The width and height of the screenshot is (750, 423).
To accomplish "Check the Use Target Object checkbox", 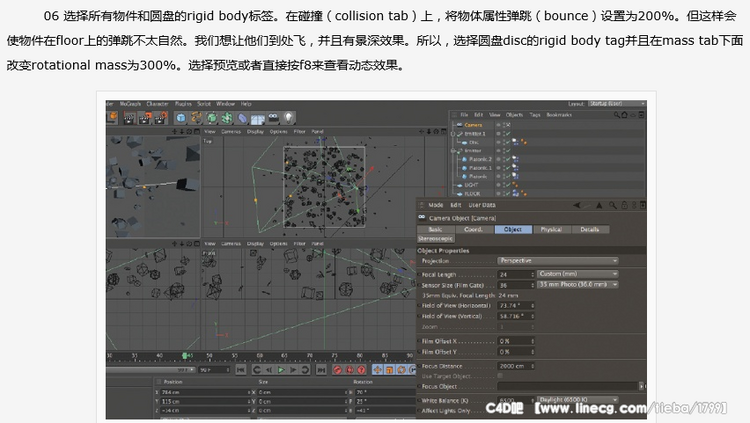I will click(500, 377).
